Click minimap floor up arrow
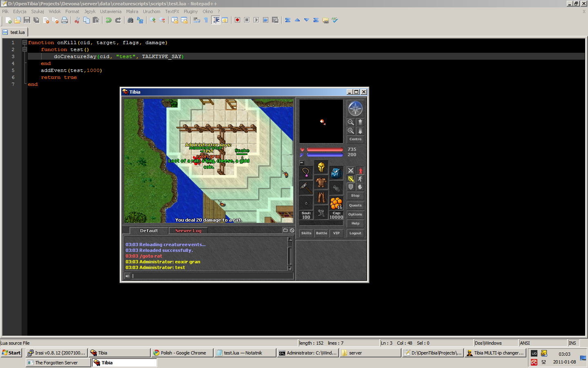The height and width of the screenshot is (368, 588). point(360,122)
